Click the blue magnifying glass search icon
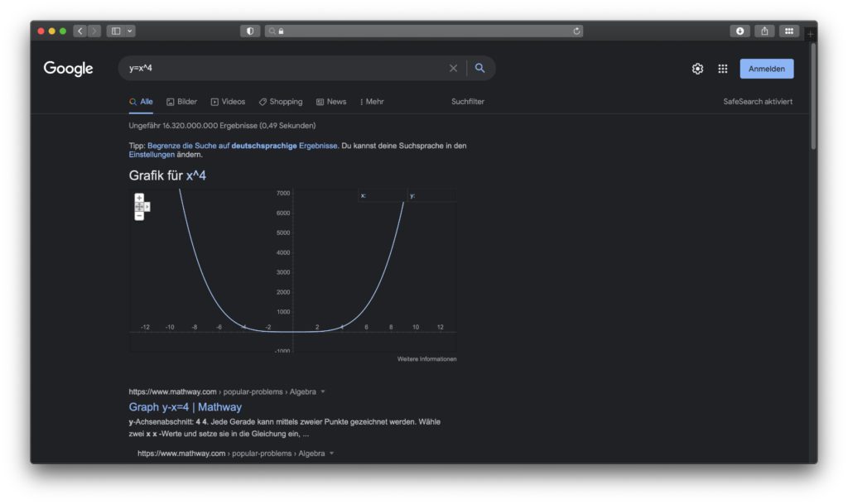The height and width of the screenshot is (504, 848). click(479, 69)
